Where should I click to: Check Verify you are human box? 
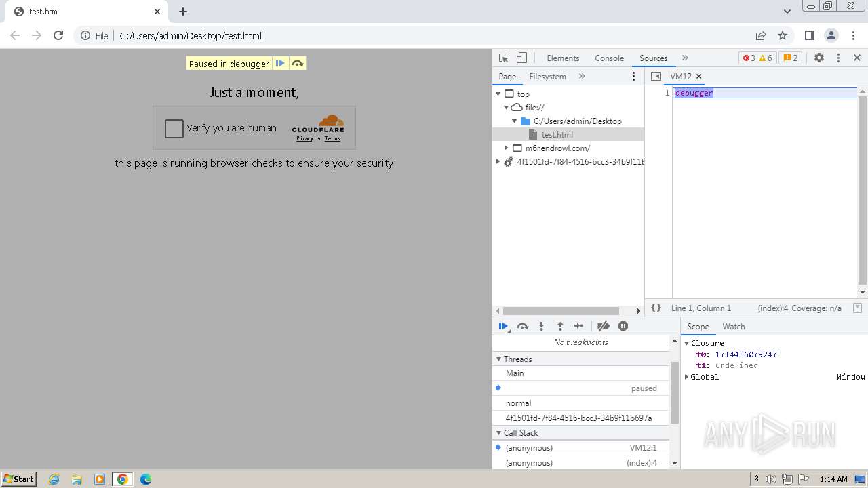[x=174, y=128]
